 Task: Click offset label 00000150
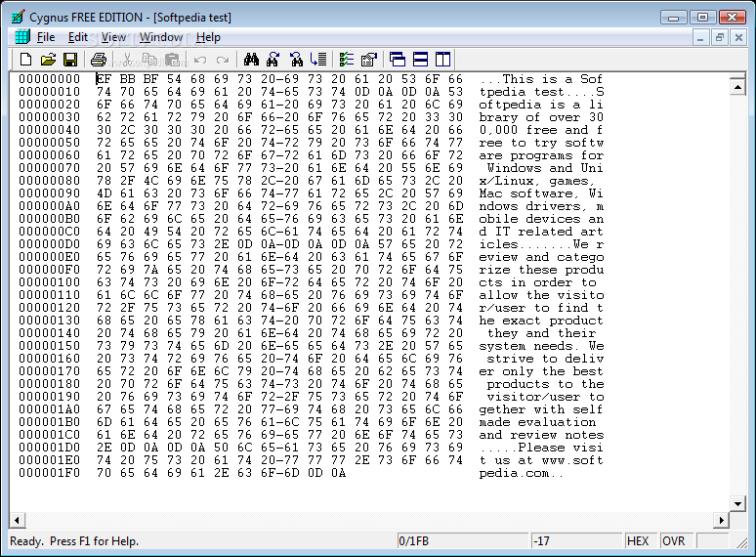click(49, 346)
